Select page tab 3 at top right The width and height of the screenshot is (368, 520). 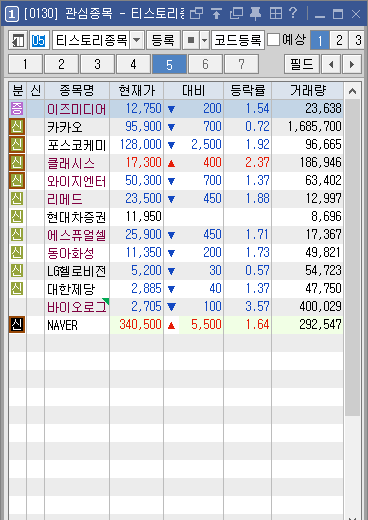click(358, 40)
